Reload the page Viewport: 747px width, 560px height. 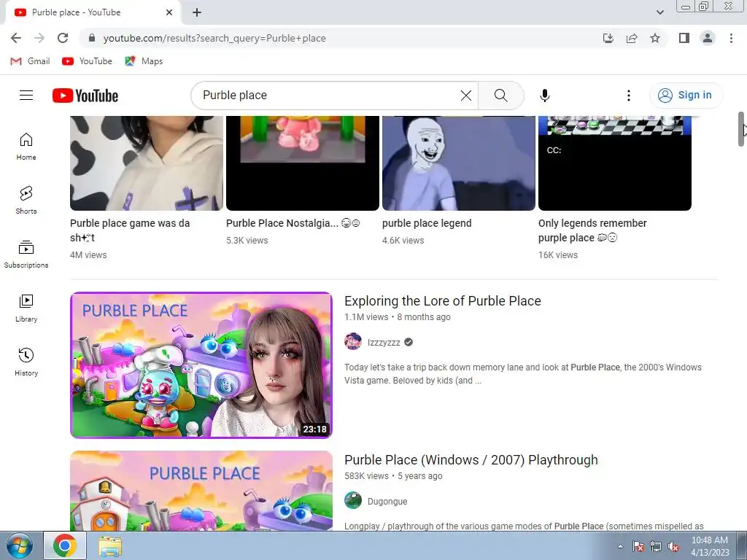click(x=63, y=38)
